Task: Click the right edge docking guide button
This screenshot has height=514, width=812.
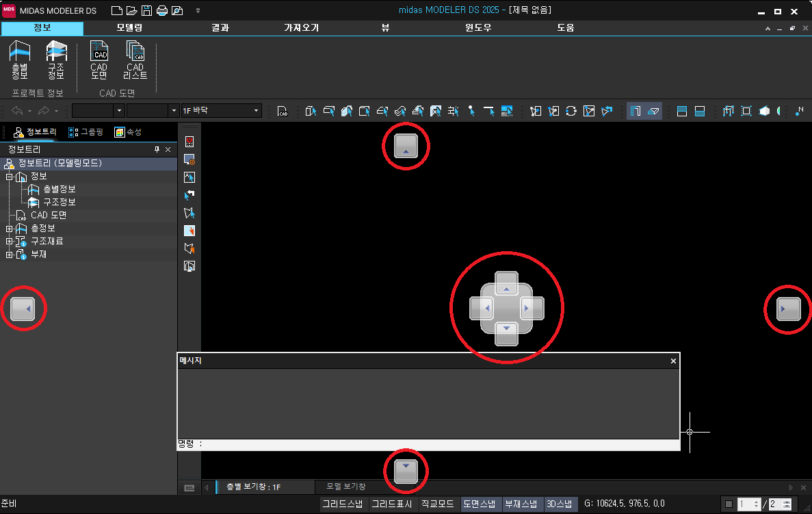Action: pyautogui.click(x=789, y=309)
